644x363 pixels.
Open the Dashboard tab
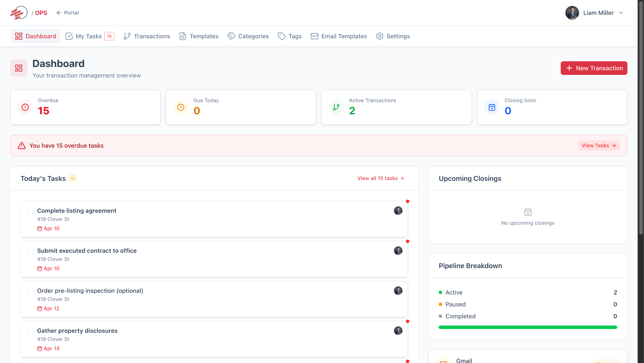35,36
